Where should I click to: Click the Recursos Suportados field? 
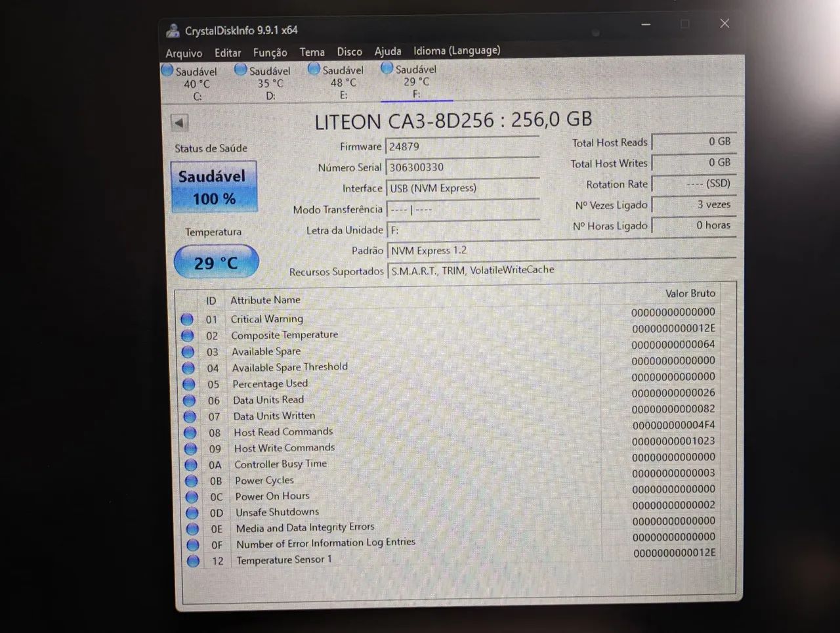click(x=561, y=270)
